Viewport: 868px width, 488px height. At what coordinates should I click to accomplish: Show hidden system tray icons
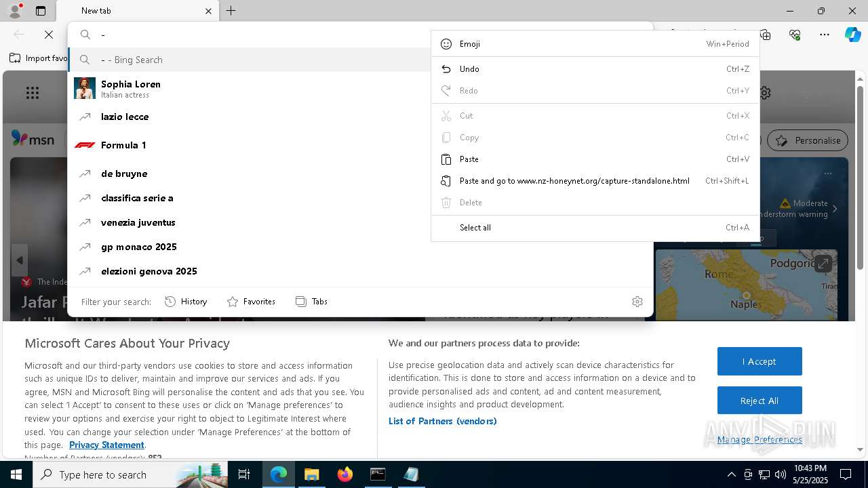(731, 474)
